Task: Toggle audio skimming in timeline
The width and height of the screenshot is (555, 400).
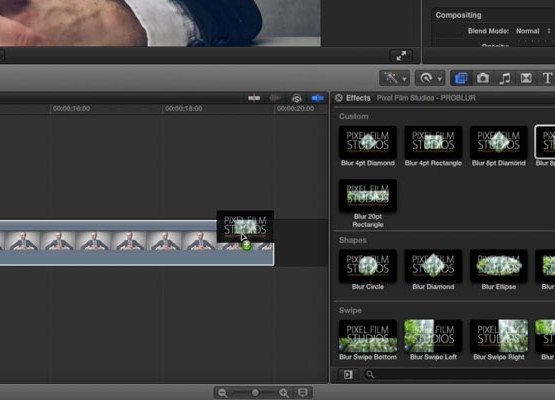Action: click(275, 98)
